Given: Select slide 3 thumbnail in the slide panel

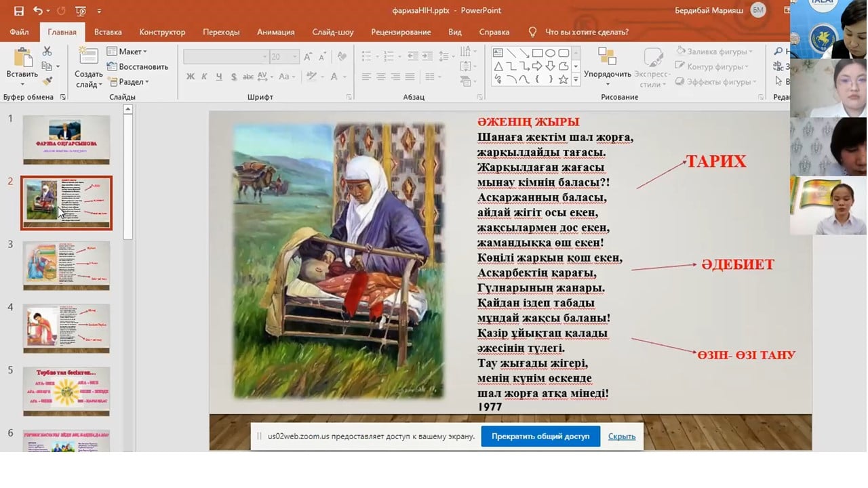Looking at the screenshot, I should point(66,265).
